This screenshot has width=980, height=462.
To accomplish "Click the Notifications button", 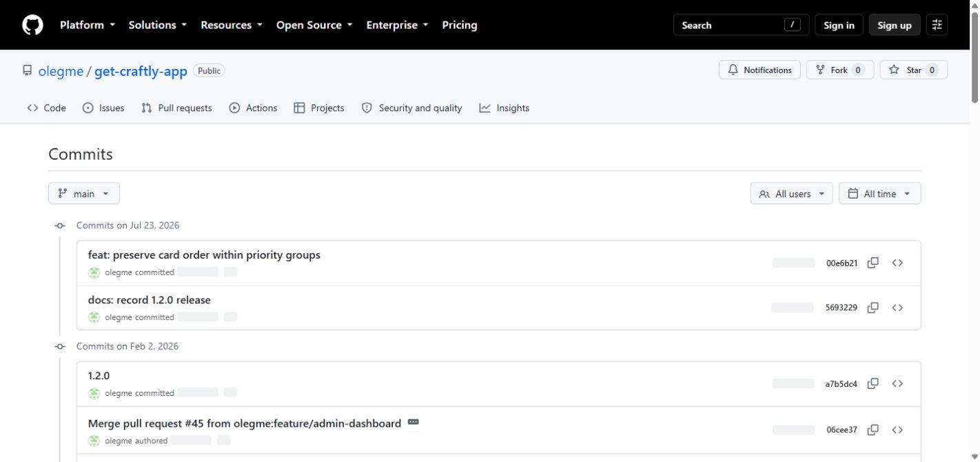I will [759, 70].
